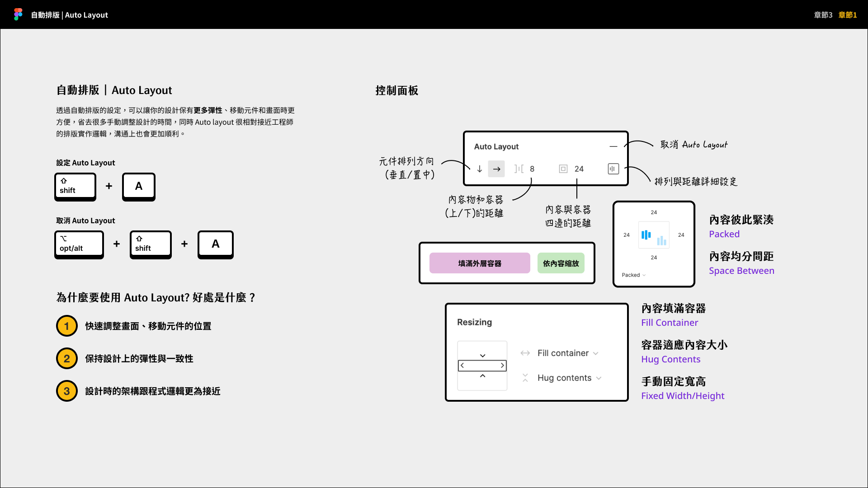The height and width of the screenshot is (488, 868).
Task: Click the faded alignment bars option
Action: (661, 240)
